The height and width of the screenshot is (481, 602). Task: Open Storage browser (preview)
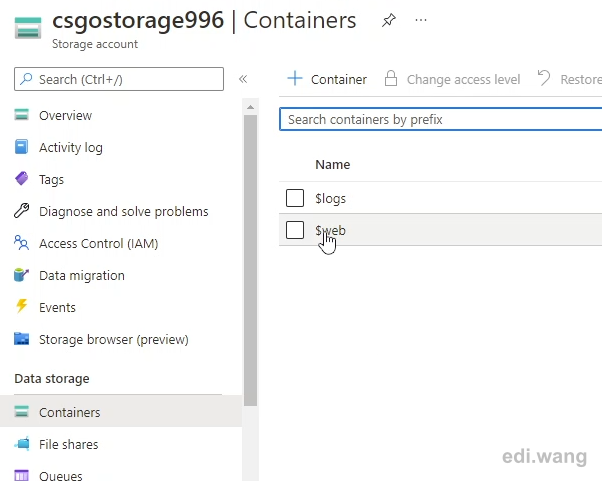click(x=114, y=340)
